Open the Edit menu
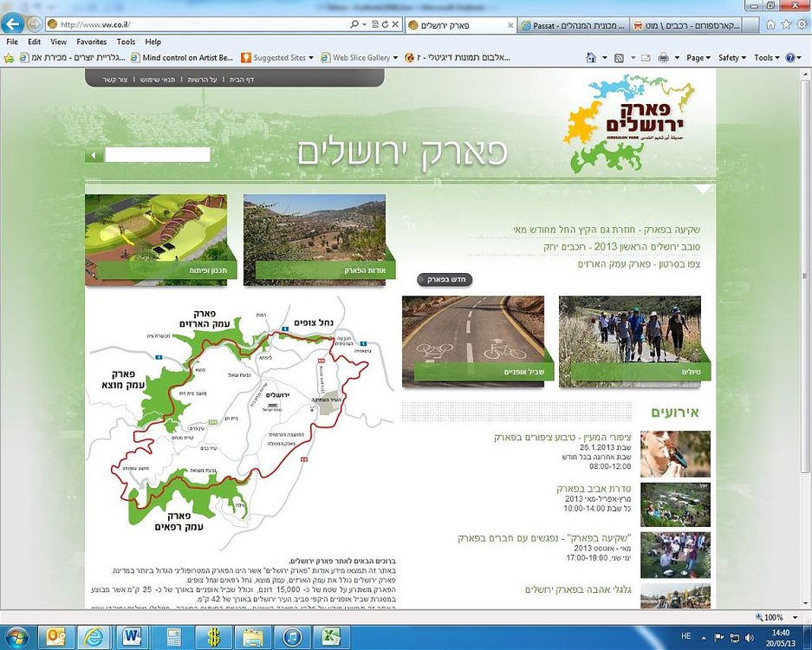 coord(34,42)
